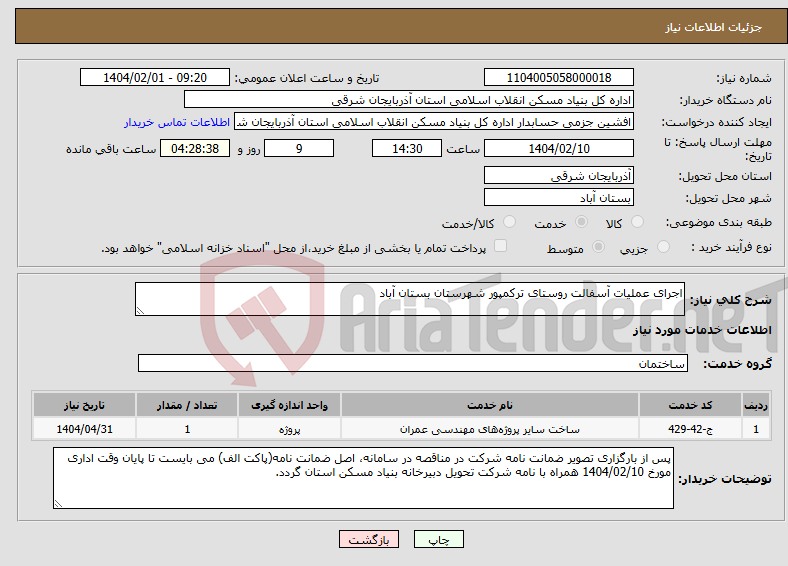Click the نوع فرآیند خرید label
This screenshot has height=566, width=788.
(x=731, y=247)
